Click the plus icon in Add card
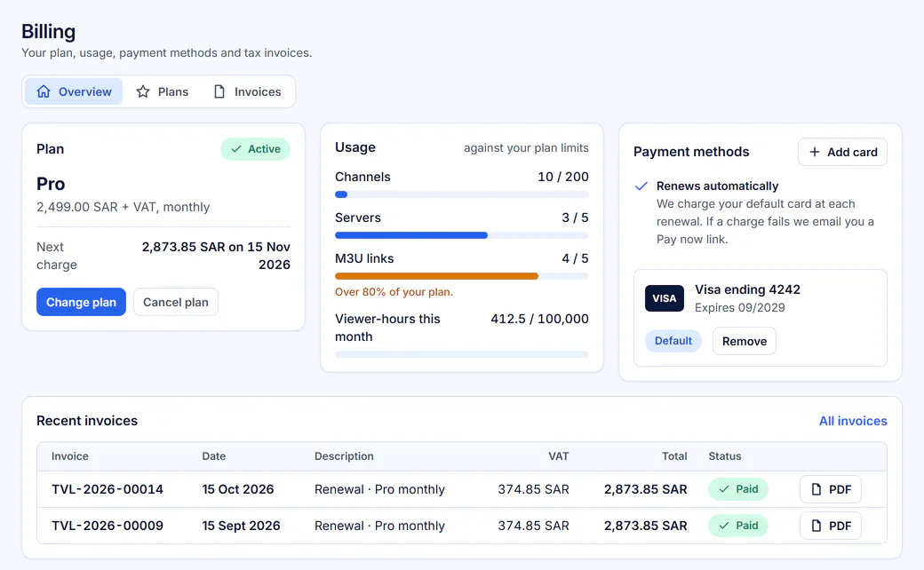The image size is (924, 570). [815, 152]
